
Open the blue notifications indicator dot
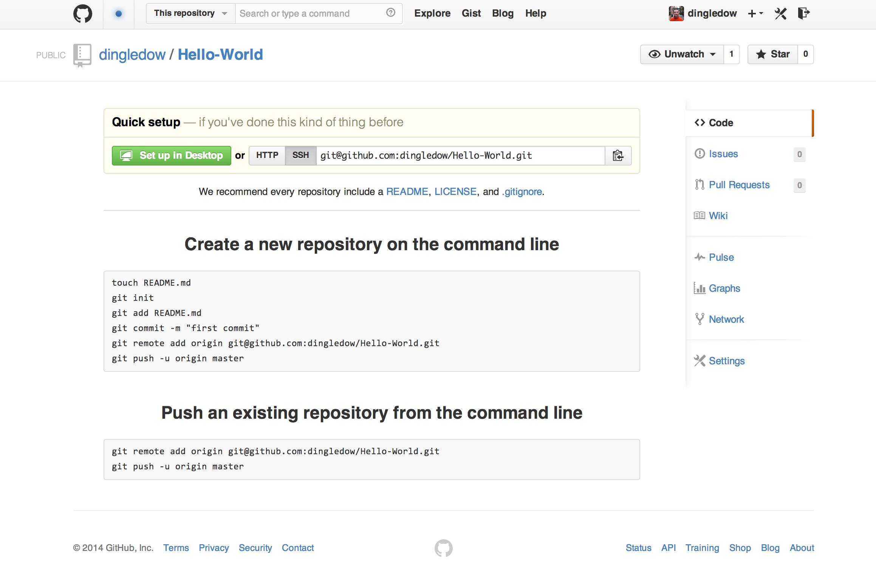pos(119,14)
